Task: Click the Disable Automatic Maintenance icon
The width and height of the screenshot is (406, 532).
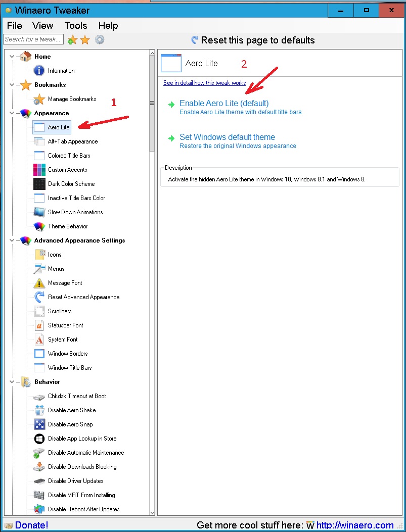Action: [39, 453]
